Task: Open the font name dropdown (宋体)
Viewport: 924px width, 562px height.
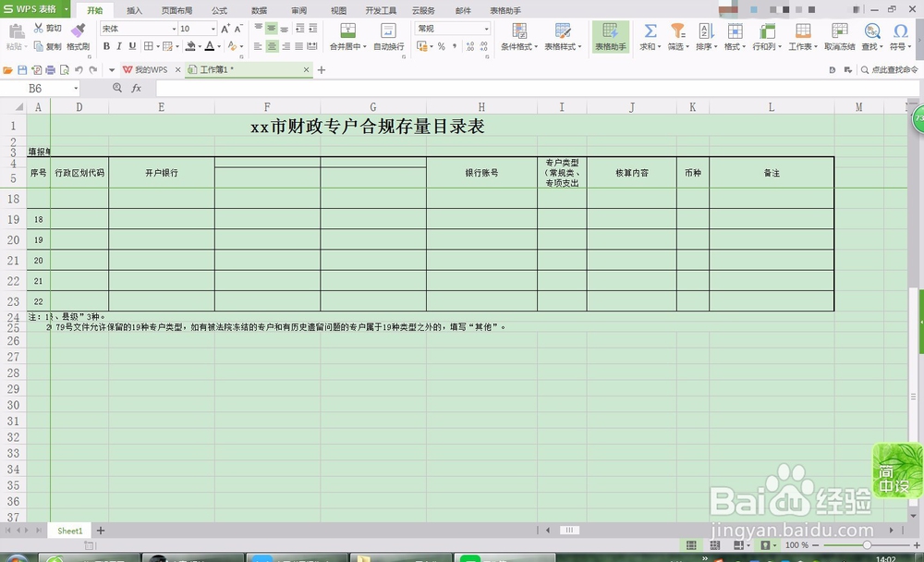Action: pos(174,29)
